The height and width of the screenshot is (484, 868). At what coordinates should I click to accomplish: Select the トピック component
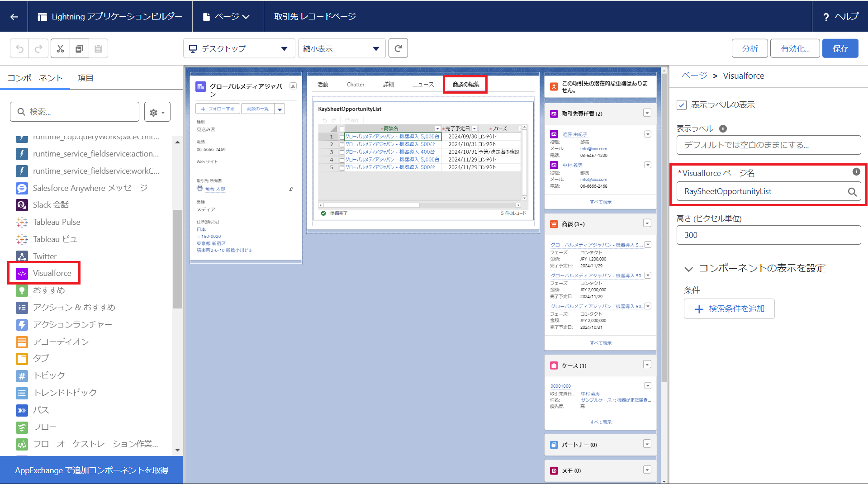(x=40, y=376)
